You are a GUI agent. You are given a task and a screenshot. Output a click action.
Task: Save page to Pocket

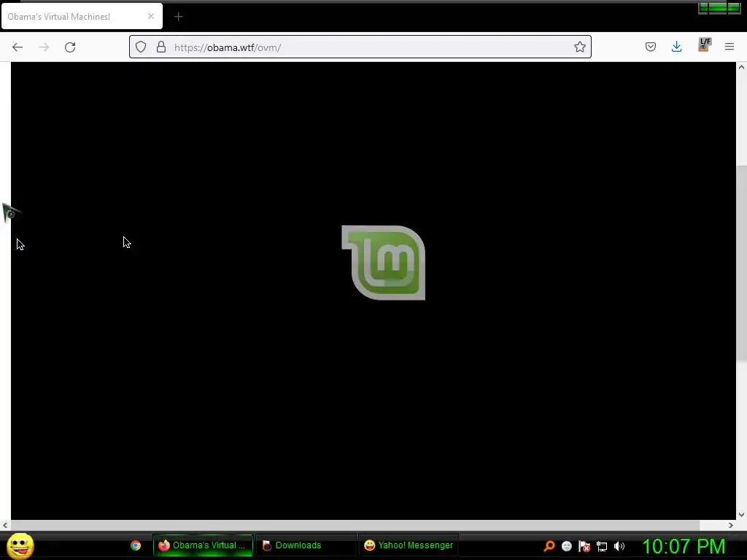tap(650, 47)
